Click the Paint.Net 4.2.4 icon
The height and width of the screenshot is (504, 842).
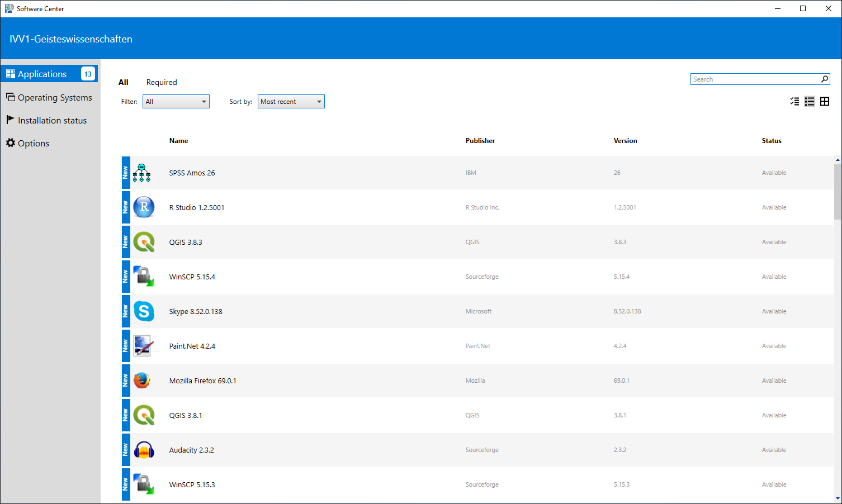point(144,346)
